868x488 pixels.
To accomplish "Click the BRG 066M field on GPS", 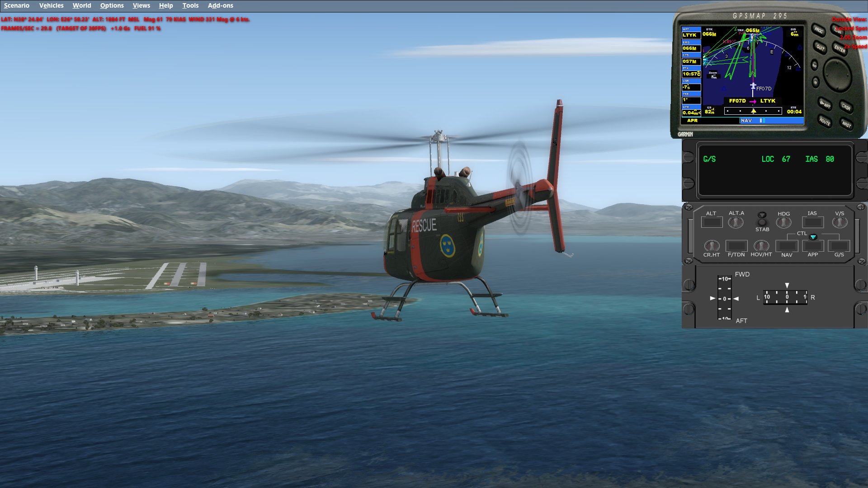I will 691,48.
